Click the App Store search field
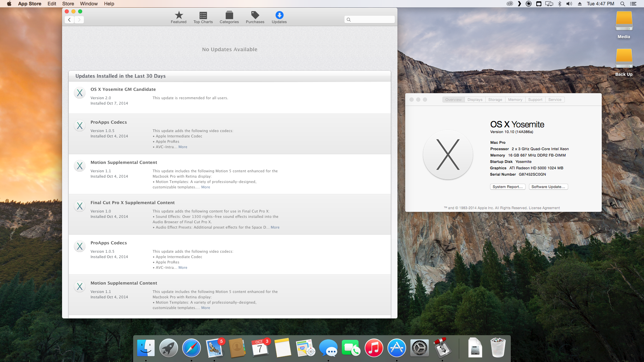 point(369,19)
